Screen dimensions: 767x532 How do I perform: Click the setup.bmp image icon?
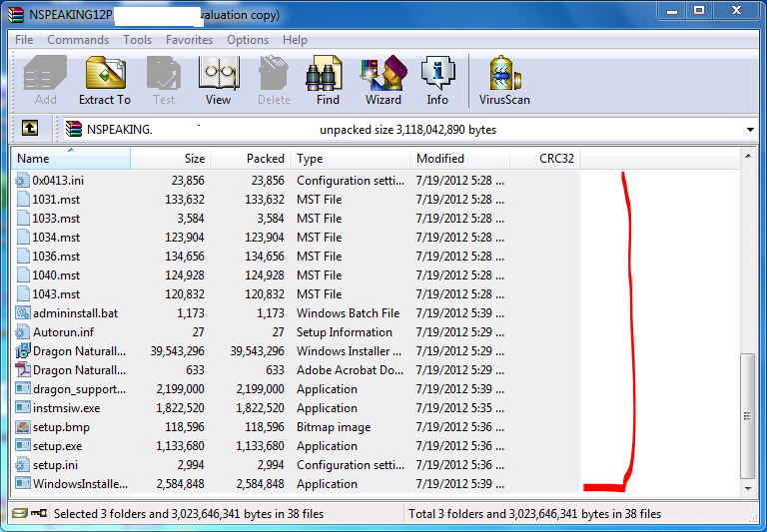(x=23, y=427)
